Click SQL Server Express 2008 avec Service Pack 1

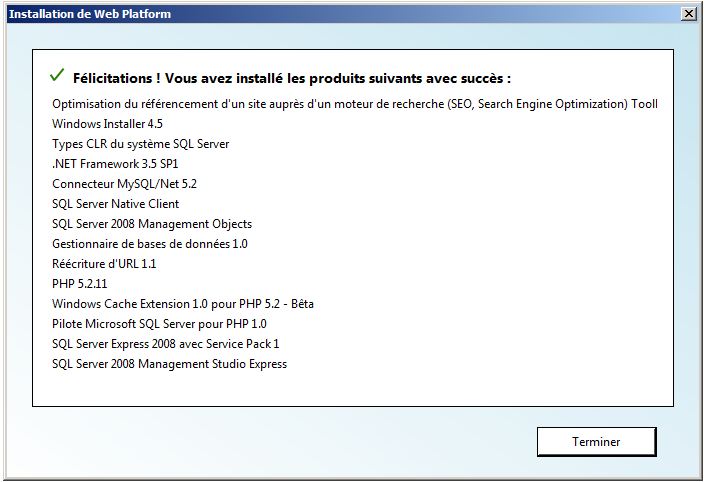click(x=166, y=344)
